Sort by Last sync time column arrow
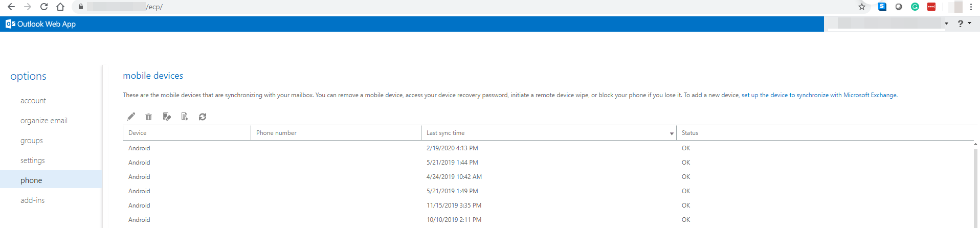This screenshot has width=980, height=228. click(672, 133)
